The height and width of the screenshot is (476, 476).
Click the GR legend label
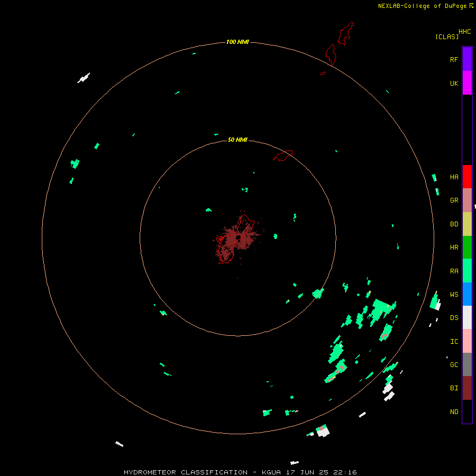pyautogui.click(x=454, y=200)
